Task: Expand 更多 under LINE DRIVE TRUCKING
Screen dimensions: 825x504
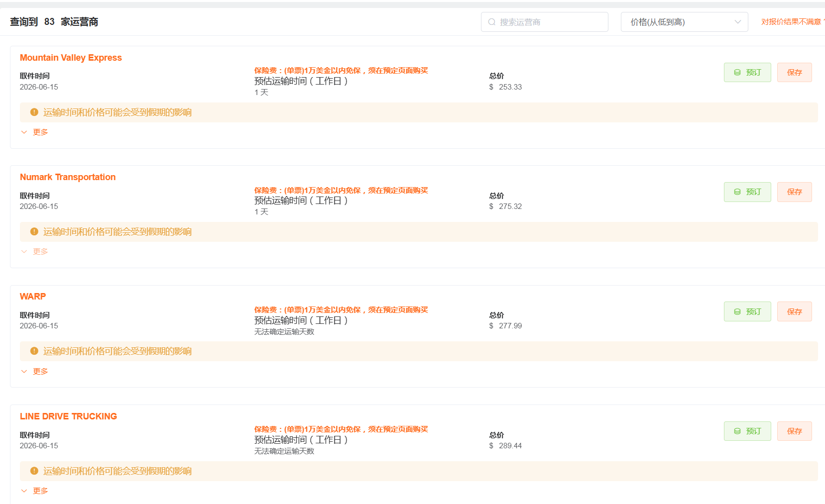Action: coord(34,491)
